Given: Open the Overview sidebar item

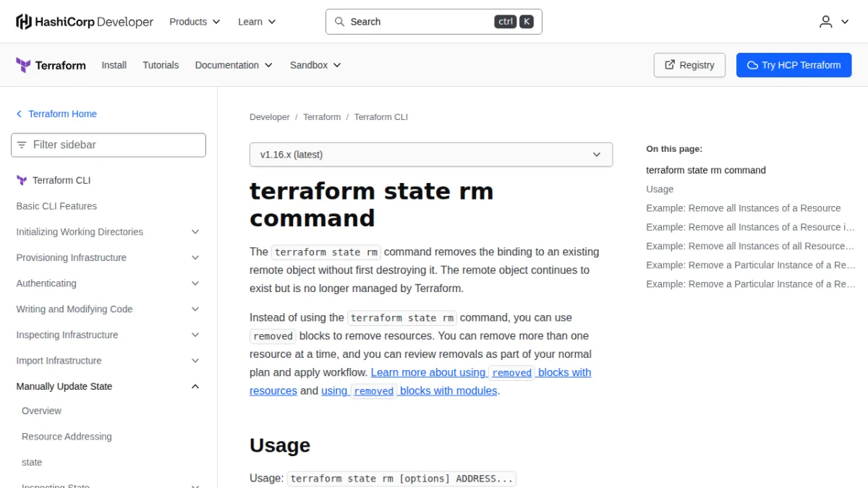Looking at the screenshot, I should click(x=41, y=411).
